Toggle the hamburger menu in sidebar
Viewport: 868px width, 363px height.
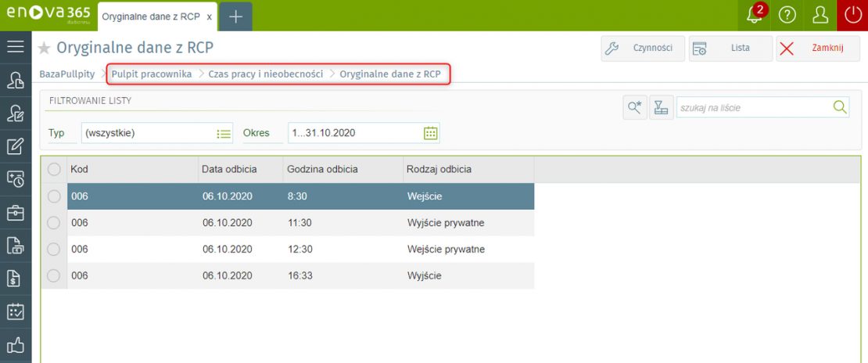pyautogui.click(x=15, y=47)
